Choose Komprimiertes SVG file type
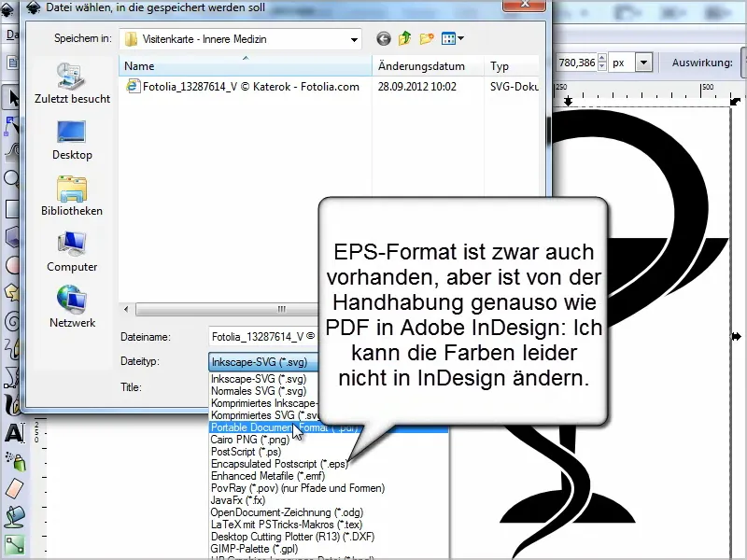This screenshot has height=560, width=747. click(x=264, y=415)
